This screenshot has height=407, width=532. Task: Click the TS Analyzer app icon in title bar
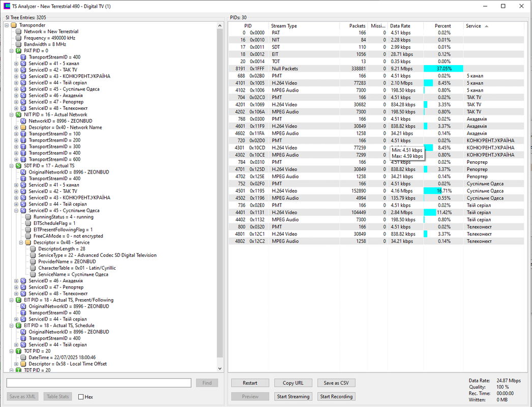tap(7, 6)
